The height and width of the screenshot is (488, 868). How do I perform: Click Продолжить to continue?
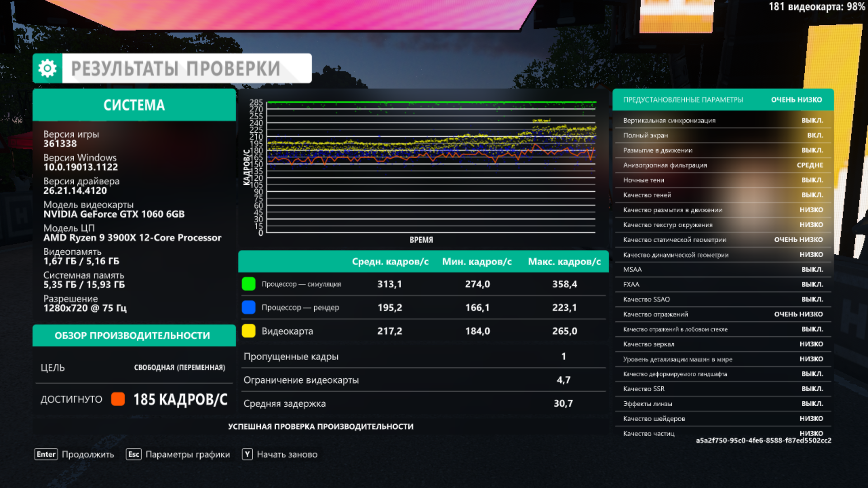point(88,454)
